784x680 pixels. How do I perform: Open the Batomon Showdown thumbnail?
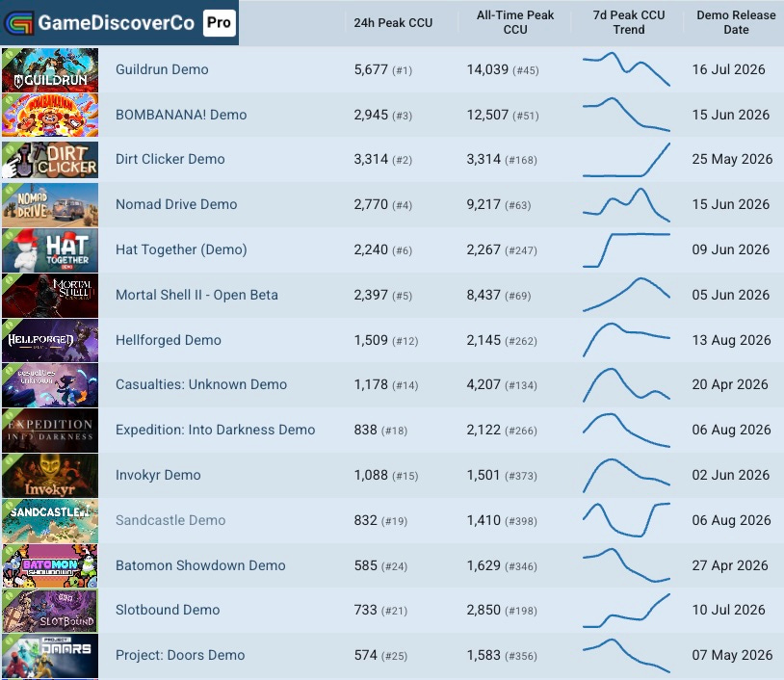pyautogui.click(x=50, y=566)
